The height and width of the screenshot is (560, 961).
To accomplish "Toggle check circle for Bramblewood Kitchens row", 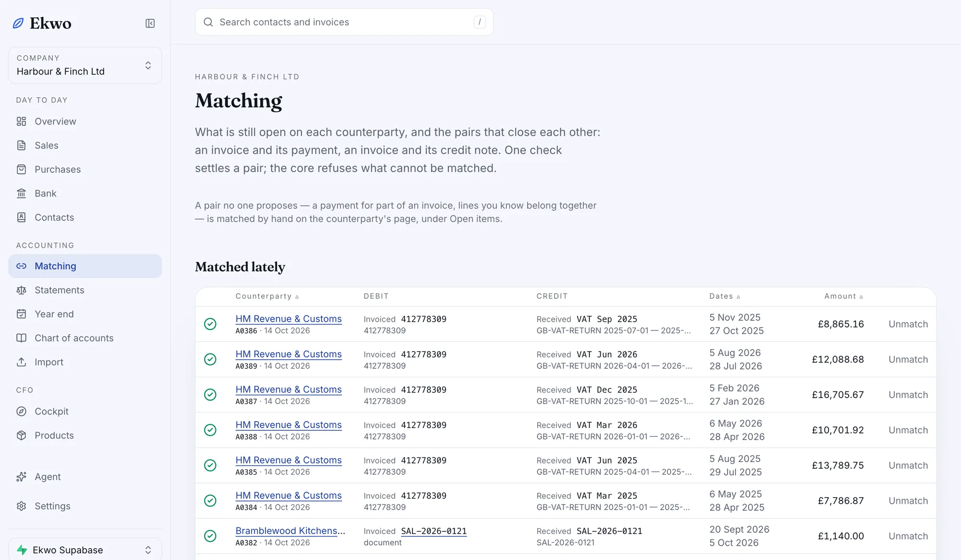I will coord(210,536).
